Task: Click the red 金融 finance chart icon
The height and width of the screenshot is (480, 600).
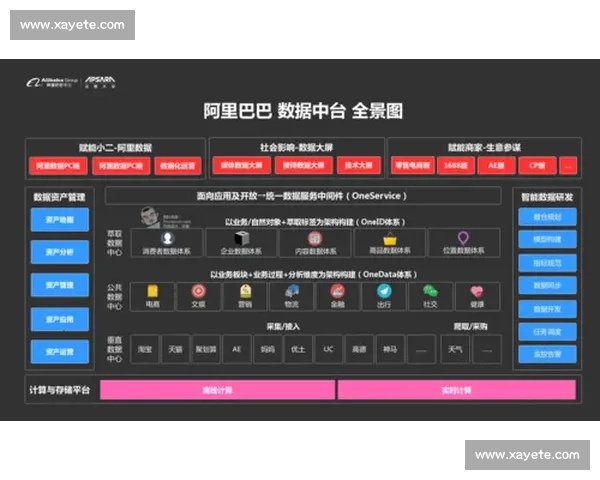Action: click(338, 291)
